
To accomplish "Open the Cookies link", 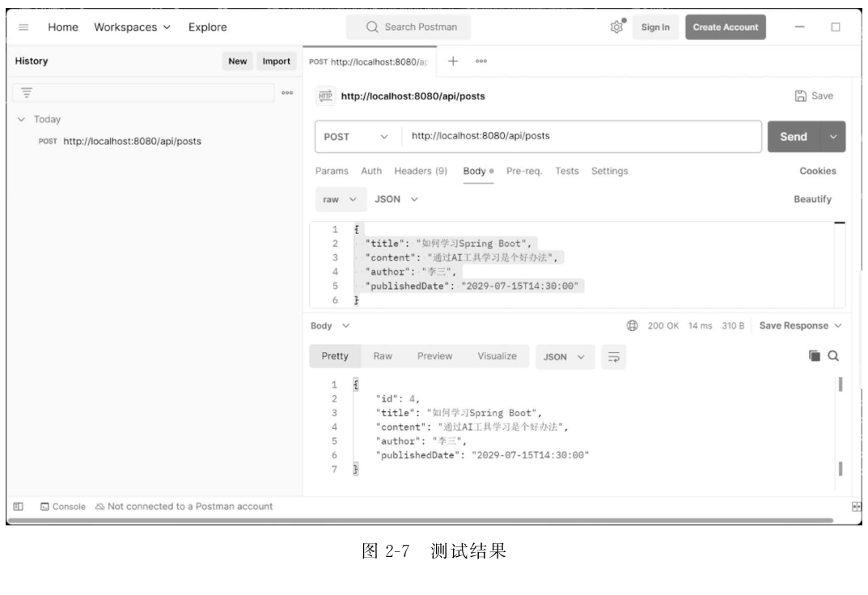I will (x=818, y=171).
